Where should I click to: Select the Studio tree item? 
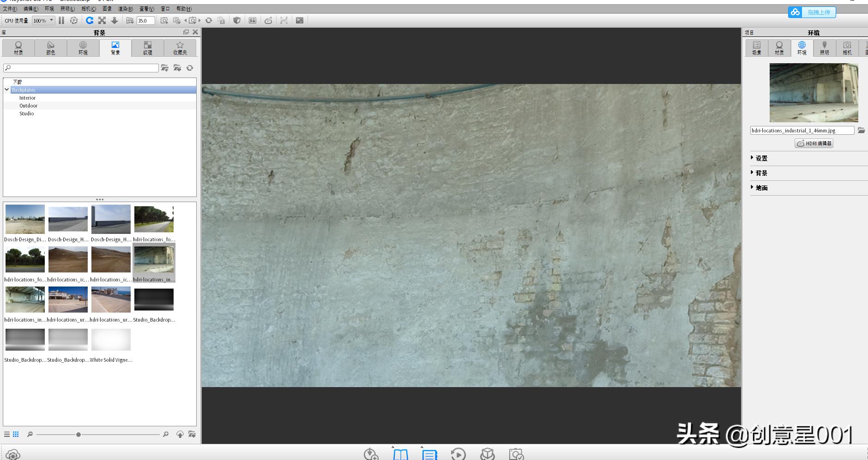tap(26, 114)
